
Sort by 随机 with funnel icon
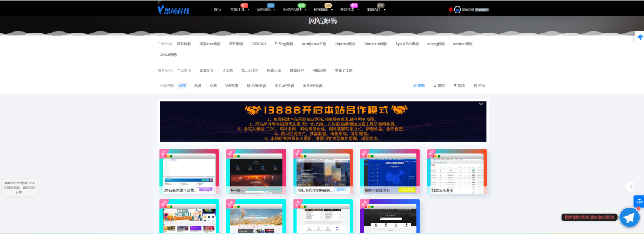point(459,86)
